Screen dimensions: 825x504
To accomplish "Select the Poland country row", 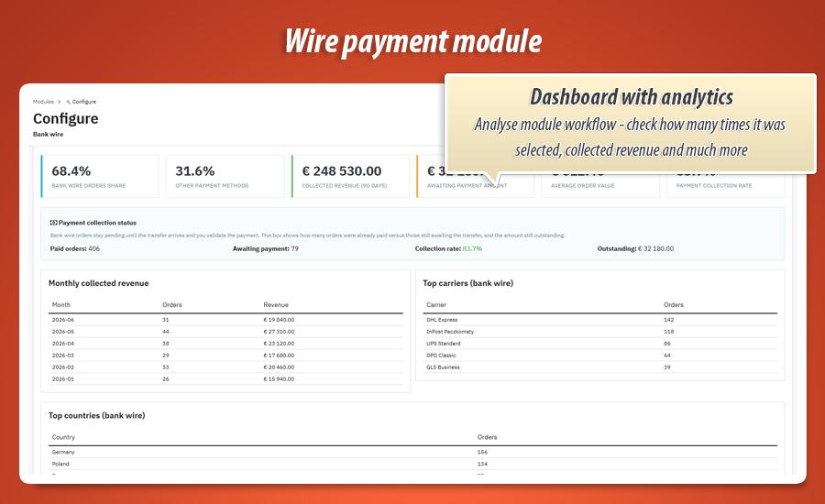I will coord(412,464).
